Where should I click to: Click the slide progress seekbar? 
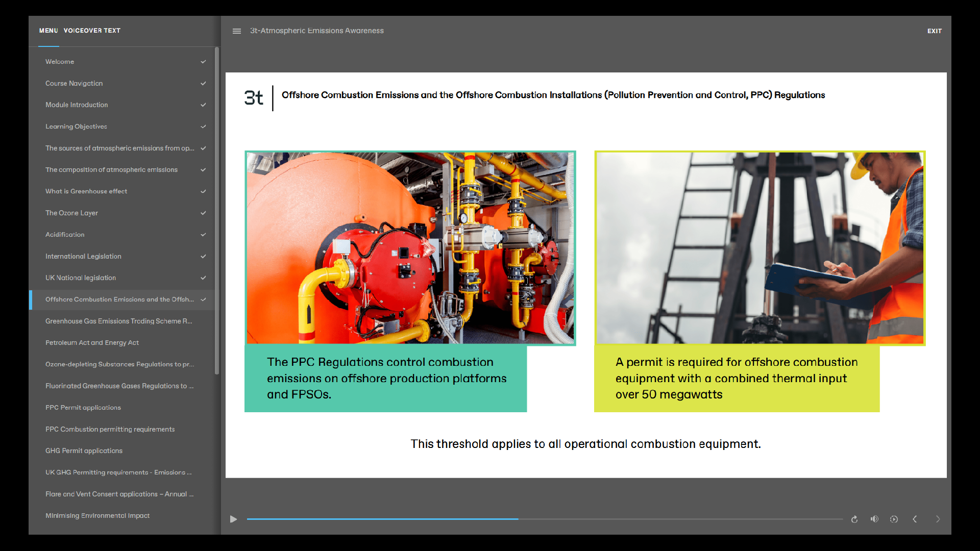tap(545, 519)
